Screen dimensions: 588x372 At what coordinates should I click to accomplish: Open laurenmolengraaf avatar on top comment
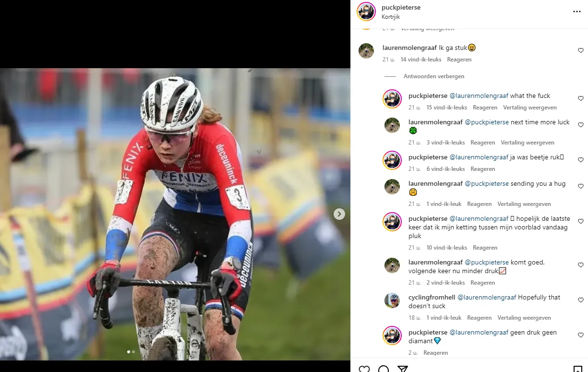pyautogui.click(x=366, y=51)
